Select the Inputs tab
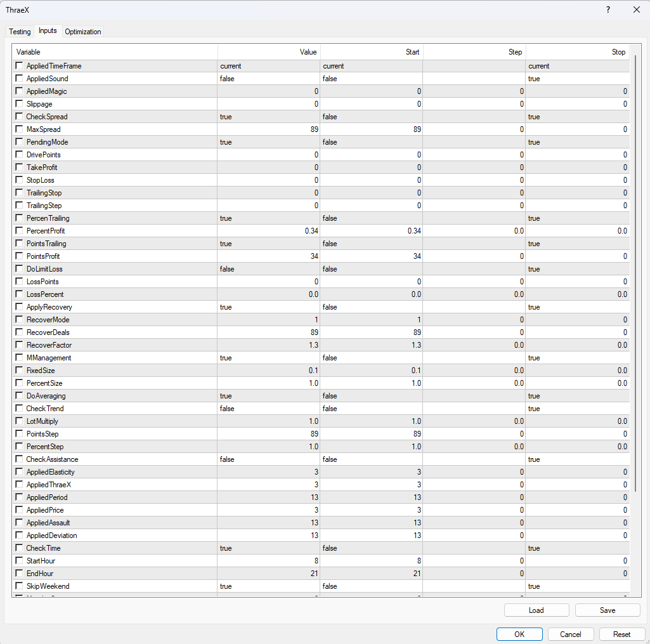The height and width of the screenshot is (644, 650). pos(48,31)
